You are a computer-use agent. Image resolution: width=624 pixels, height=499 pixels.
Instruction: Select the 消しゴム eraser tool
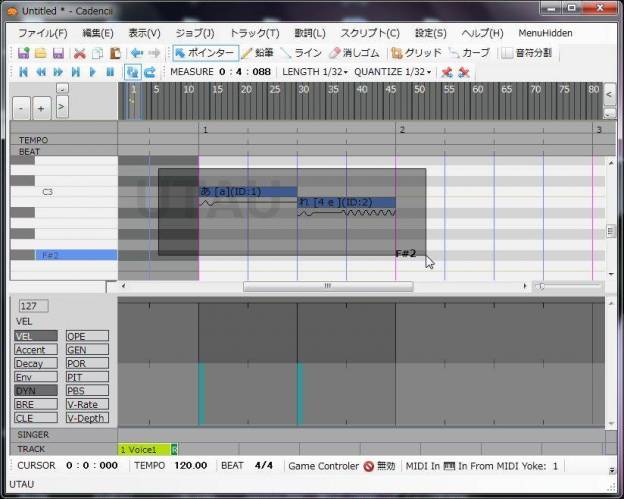point(355,53)
